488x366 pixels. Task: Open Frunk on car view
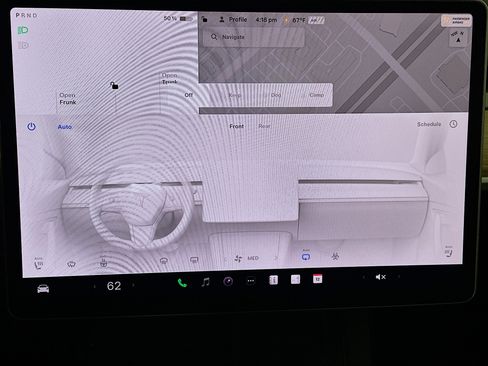(68, 99)
